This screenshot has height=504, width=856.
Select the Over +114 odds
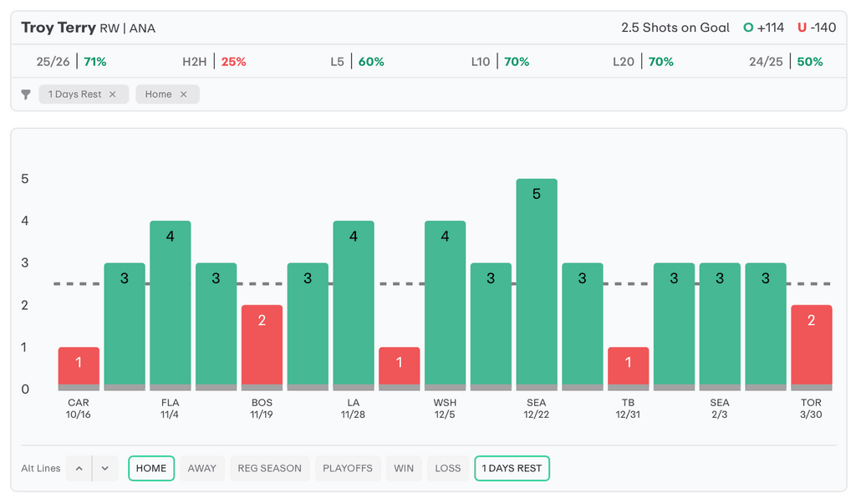click(764, 28)
